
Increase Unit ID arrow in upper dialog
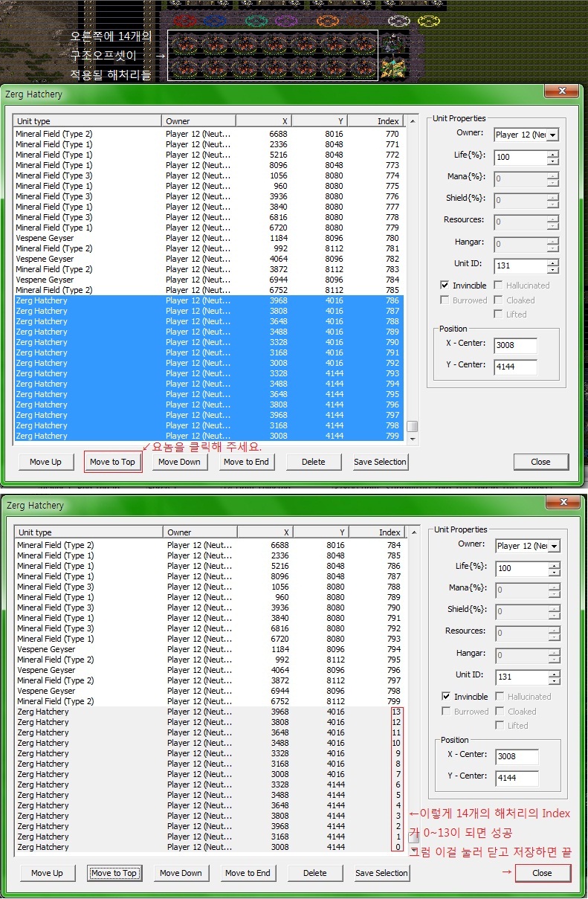(552, 262)
